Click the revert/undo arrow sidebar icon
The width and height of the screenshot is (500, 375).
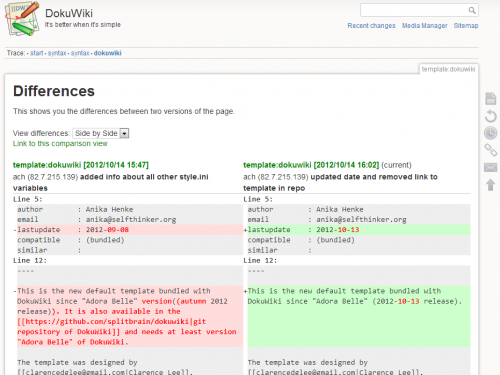491,116
